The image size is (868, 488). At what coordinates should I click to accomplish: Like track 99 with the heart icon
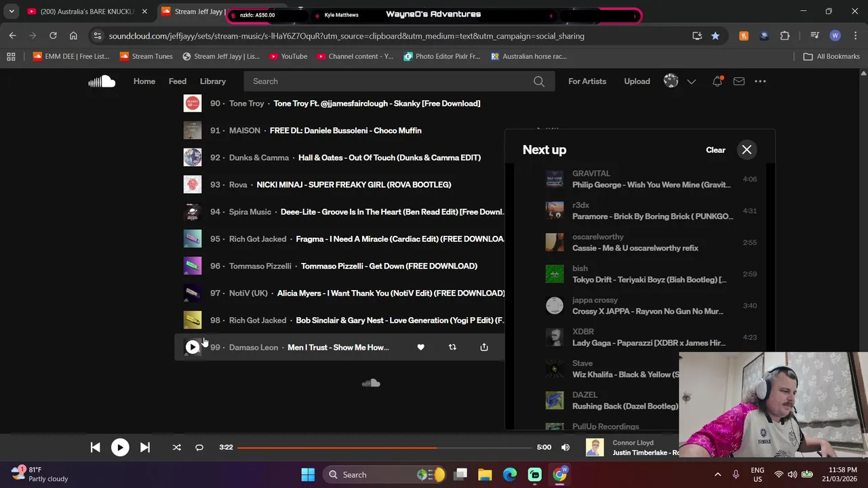tap(420, 347)
